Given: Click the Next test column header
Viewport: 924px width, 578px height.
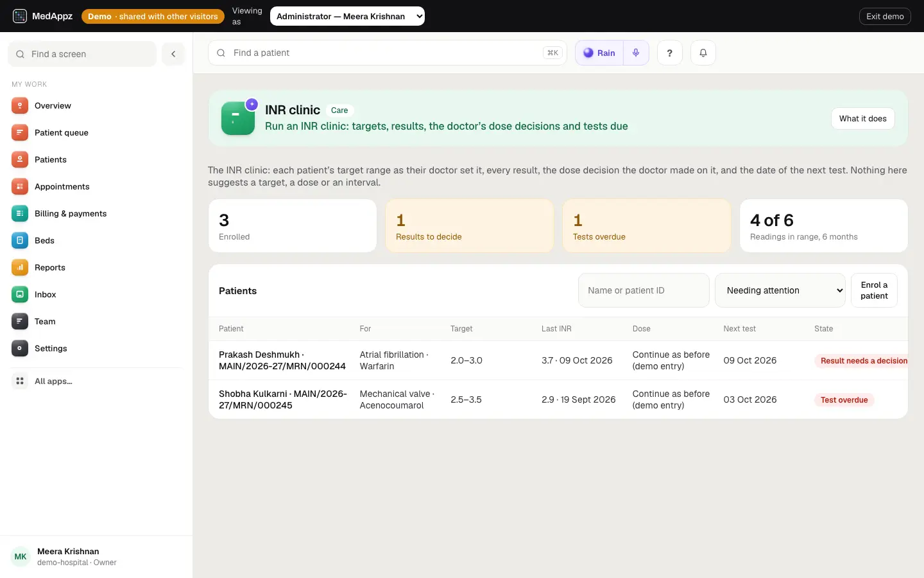Looking at the screenshot, I should click(740, 329).
